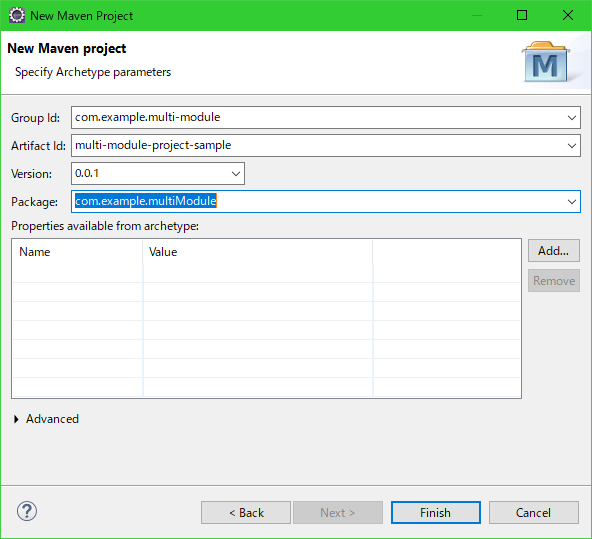Click the Eclipse icon in the title bar

(x=17, y=15)
